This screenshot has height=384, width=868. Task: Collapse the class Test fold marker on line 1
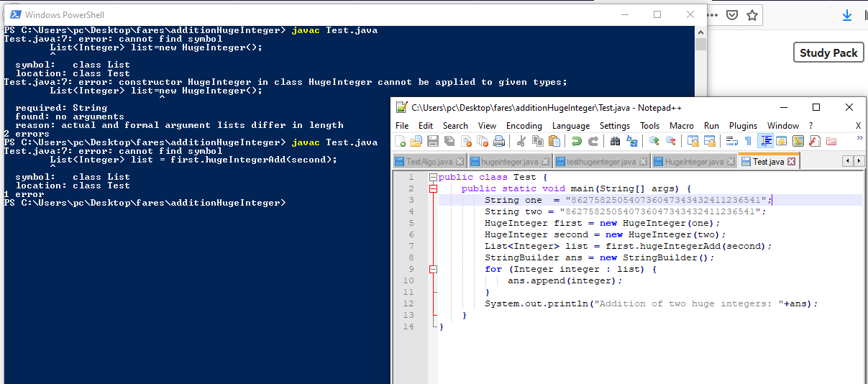click(432, 177)
